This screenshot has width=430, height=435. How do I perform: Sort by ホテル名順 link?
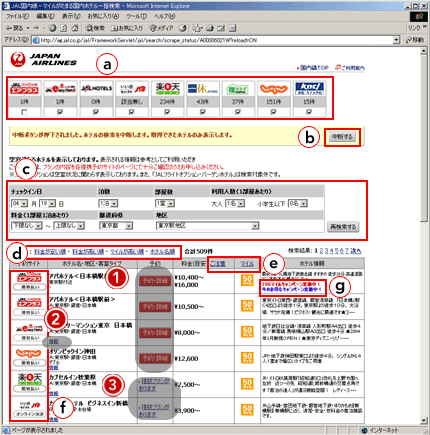162,252
